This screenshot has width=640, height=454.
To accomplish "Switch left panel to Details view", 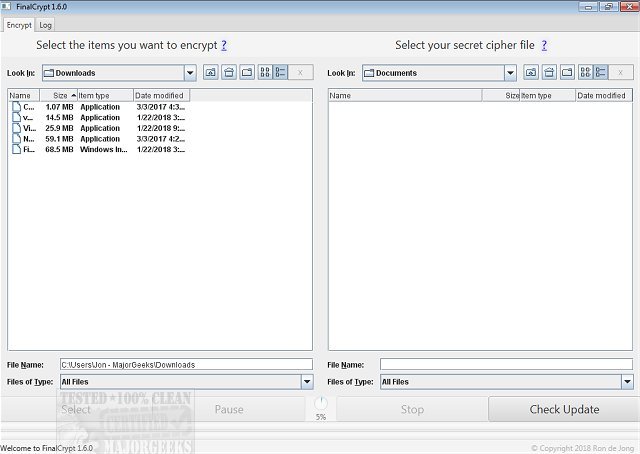I will pos(281,73).
